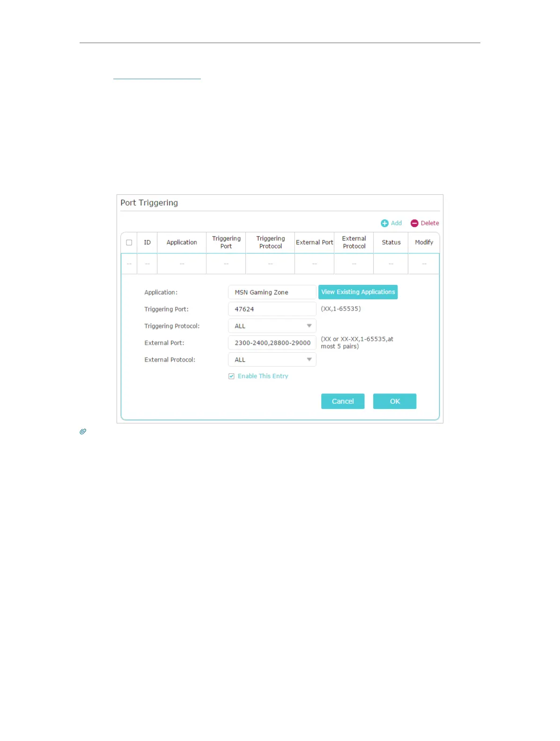Click the ID column header
Viewport: 560px width, 741px height.
(147, 243)
